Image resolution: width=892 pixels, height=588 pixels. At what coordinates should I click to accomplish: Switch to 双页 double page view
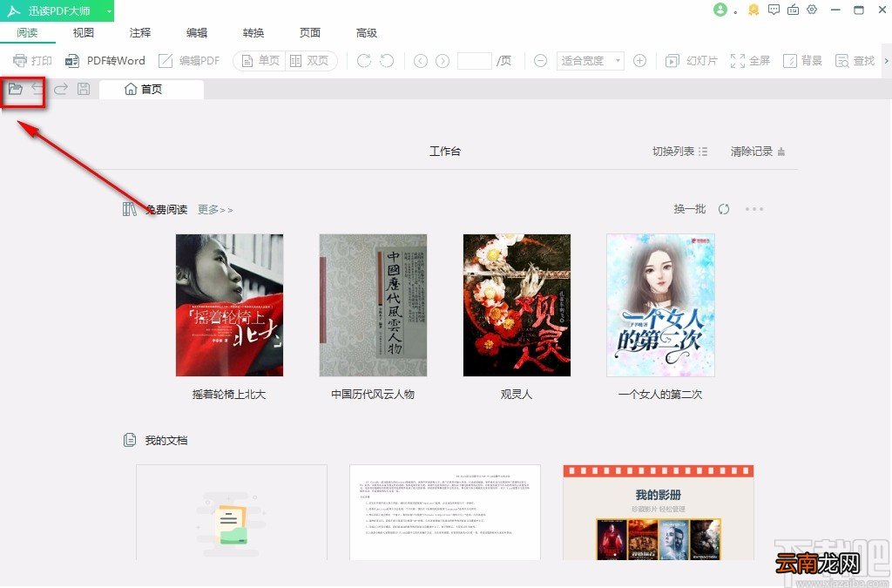point(309,60)
